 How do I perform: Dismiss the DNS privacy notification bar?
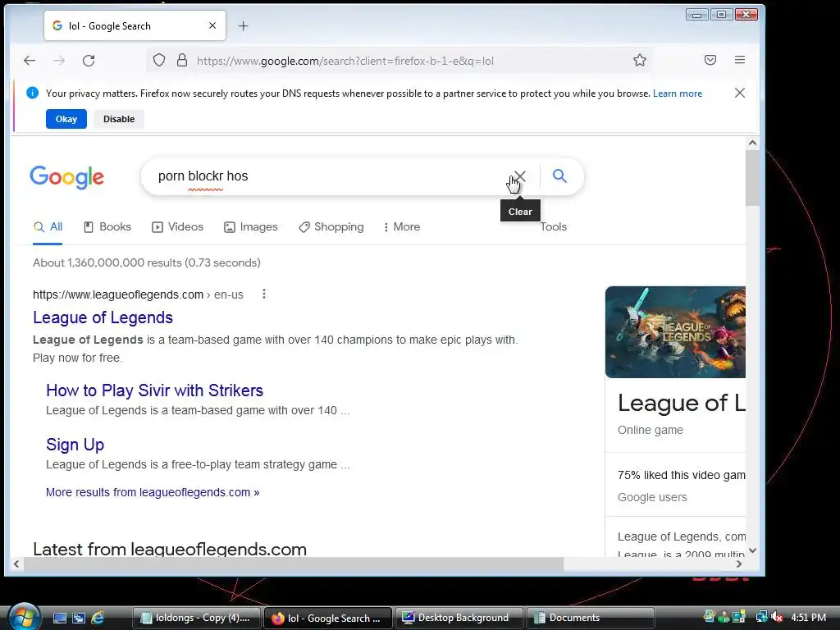[x=740, y=93]
